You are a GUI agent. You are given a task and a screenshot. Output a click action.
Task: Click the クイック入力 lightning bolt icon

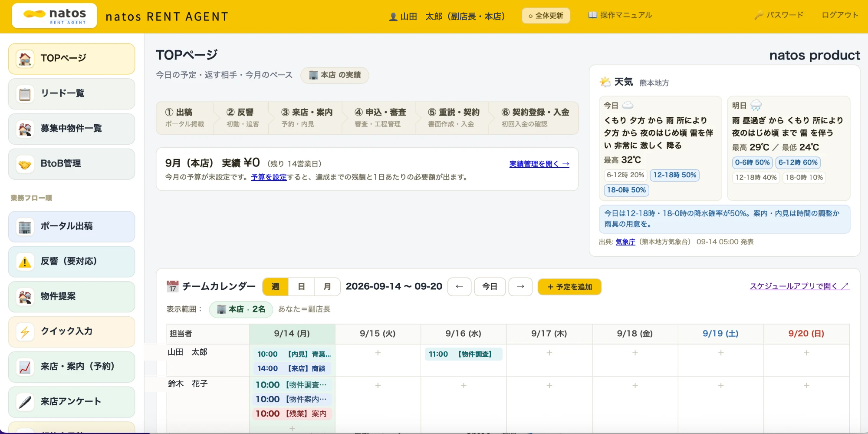pyautogui.click(x=25, y=332)
